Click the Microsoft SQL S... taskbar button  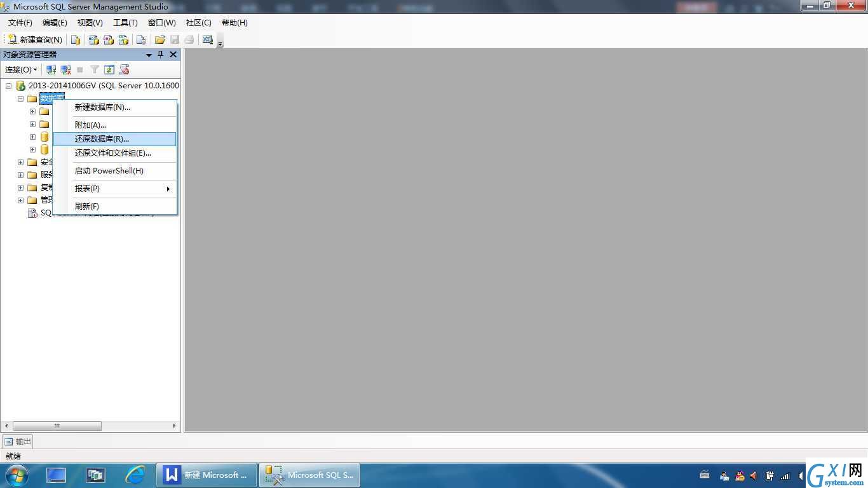309,475
